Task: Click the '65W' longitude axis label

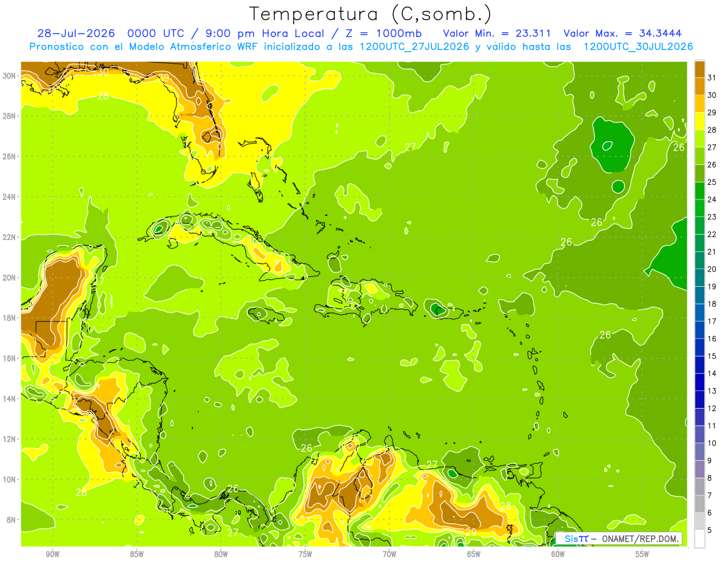Action: click(474, 554)
